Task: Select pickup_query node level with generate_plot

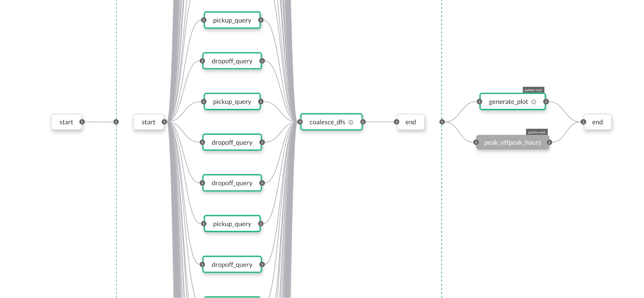Action: tap(232, 102)
